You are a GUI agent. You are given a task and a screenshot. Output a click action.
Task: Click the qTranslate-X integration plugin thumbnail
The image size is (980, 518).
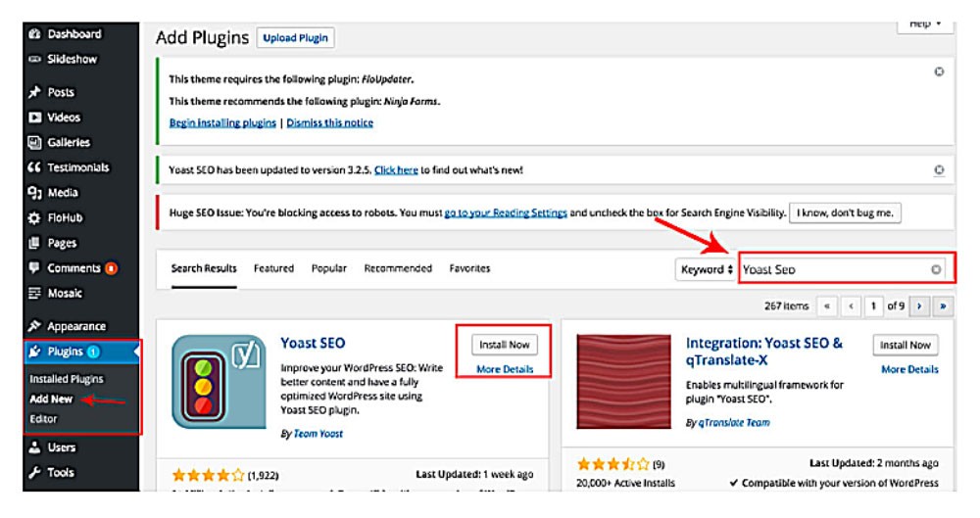point(623,382)
